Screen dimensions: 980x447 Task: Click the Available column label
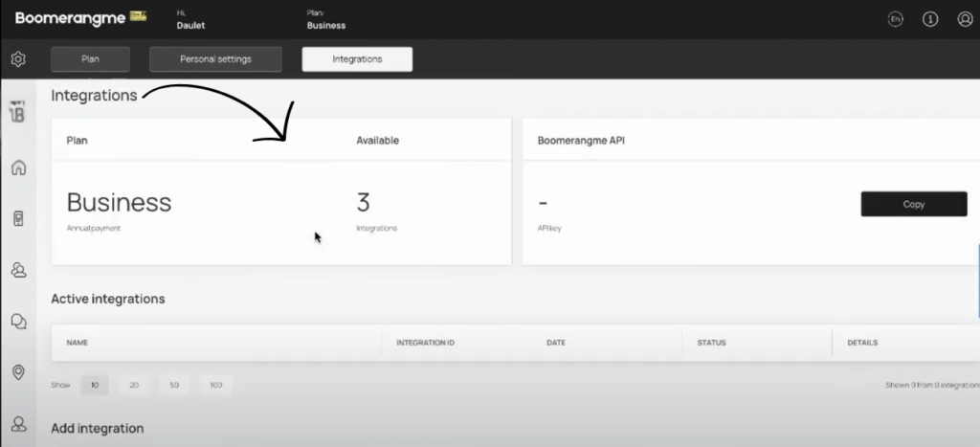377,141
